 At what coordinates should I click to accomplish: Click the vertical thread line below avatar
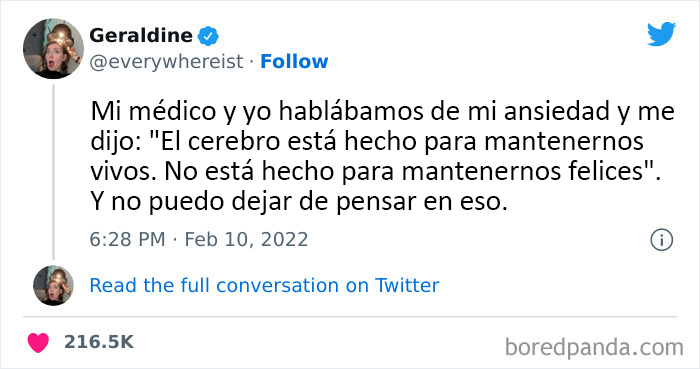point(54,172)
